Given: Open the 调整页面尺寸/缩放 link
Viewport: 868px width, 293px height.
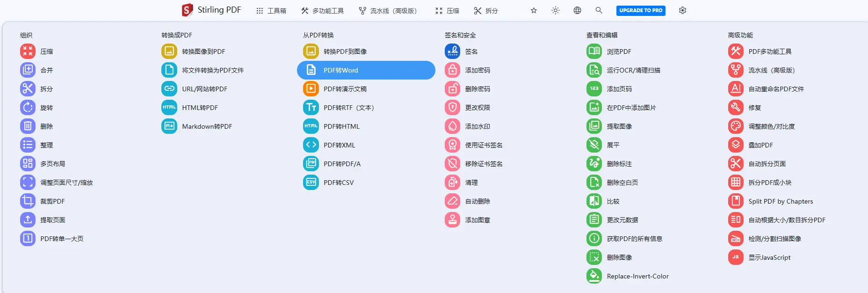Looking at the screenshot, I should 66,183.
